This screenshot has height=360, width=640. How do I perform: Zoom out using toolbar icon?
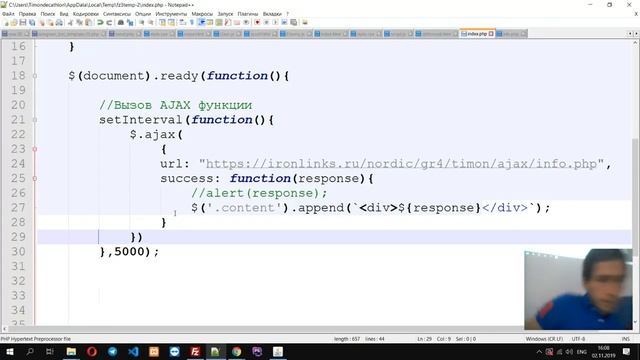[151, 22]
